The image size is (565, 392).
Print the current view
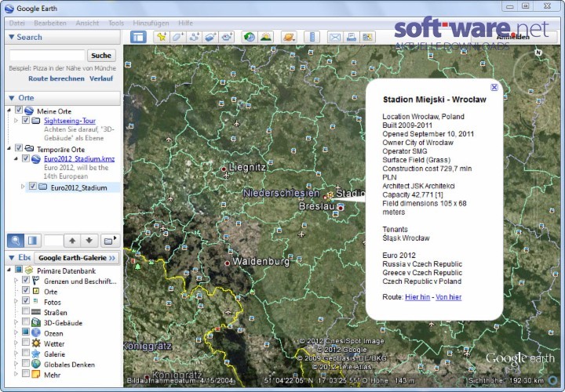[x=352, y=37]
